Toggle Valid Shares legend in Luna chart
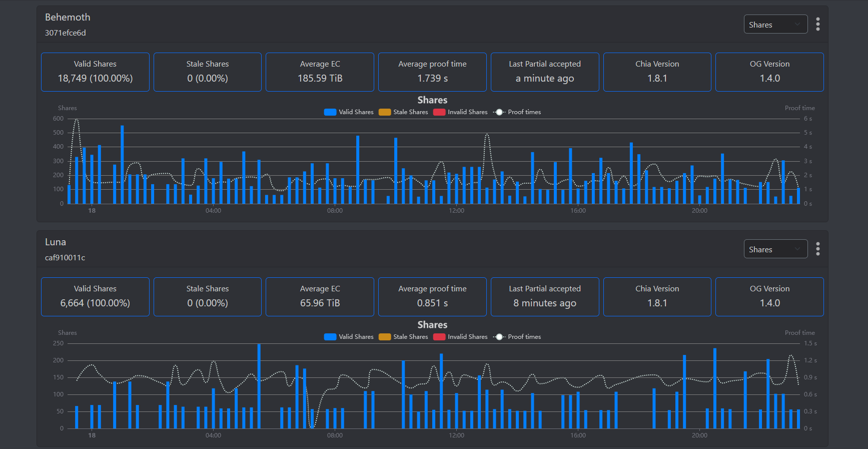Screen dimensions: 868x449 (349, 337)
